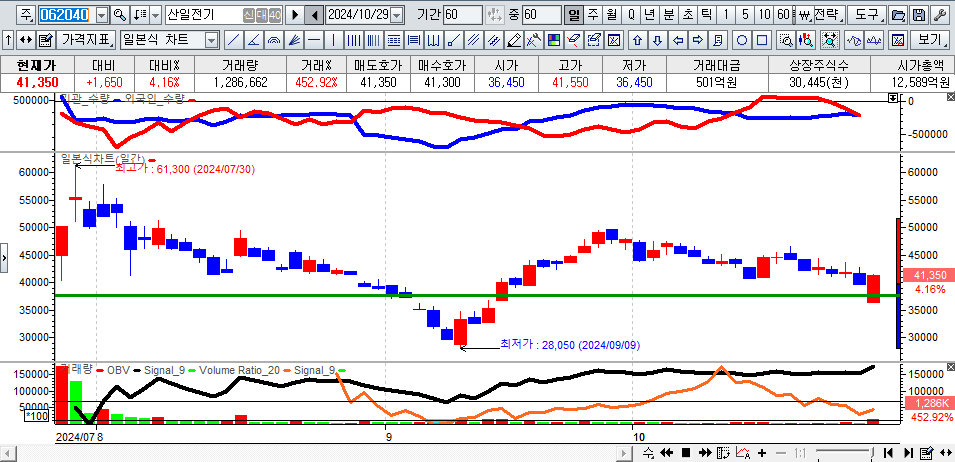Close the volume indicator panel
This screenshot has height=462, width=955.
click(x=951, y=366)
